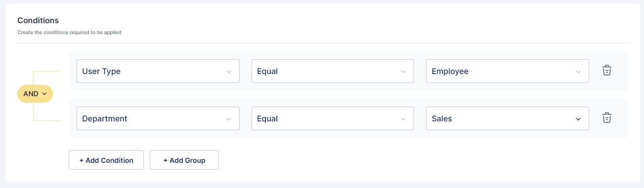Click the + Add Group button

[x=184, y=160]
